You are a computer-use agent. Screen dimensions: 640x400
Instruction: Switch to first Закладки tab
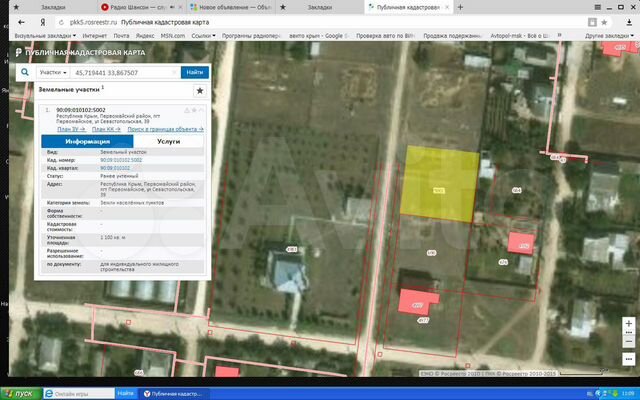53,7
